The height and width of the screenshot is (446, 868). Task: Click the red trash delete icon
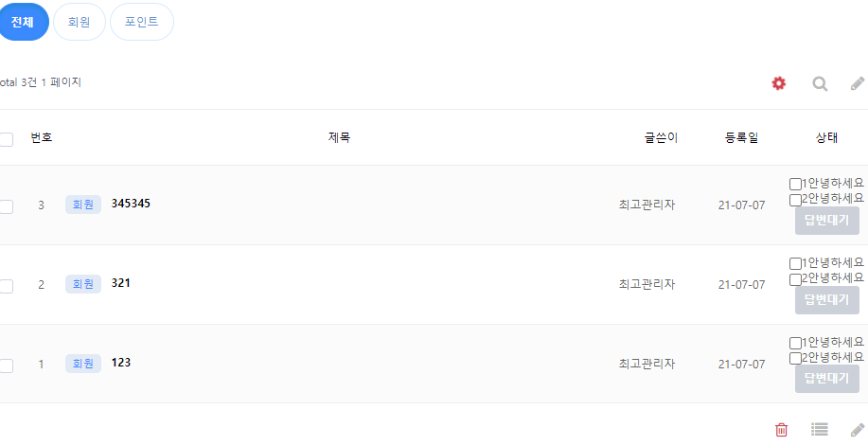781,430
